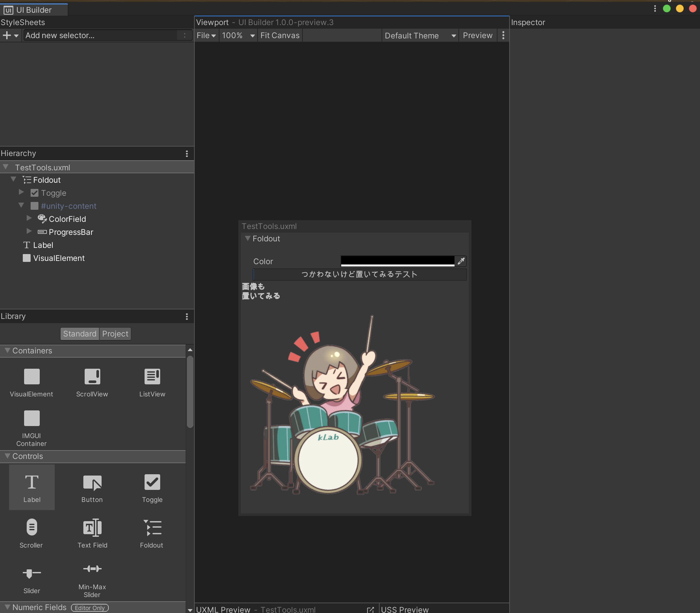Select the IMGUI Container library icon
Viewport: 700px width, 613px height.
pyautogui.click(x=32, y=418)
